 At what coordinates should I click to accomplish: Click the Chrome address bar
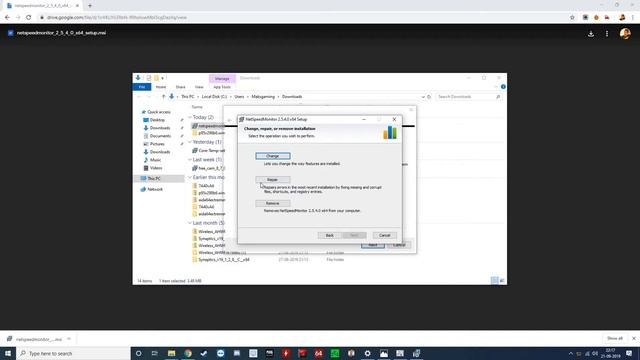[302, 17]
